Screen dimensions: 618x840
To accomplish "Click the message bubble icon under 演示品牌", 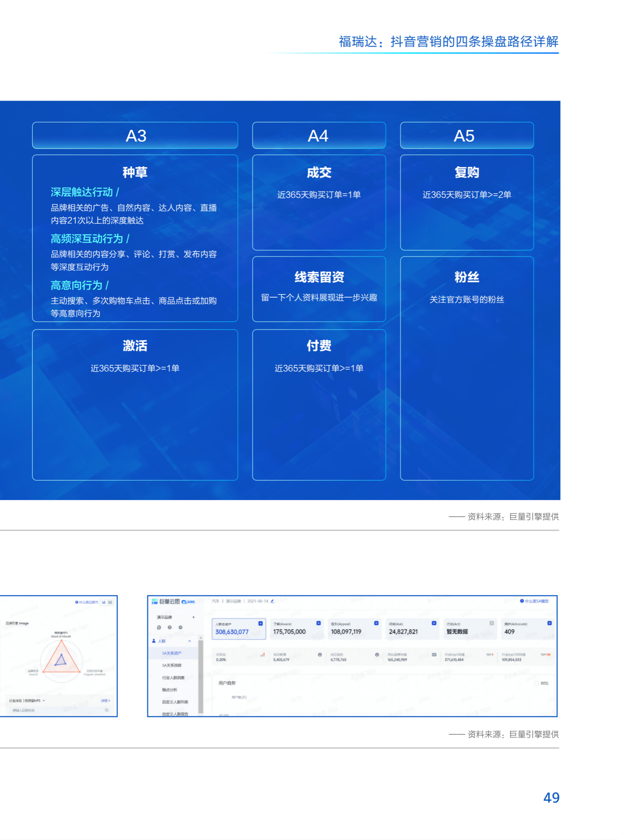I will pos(159,628).
